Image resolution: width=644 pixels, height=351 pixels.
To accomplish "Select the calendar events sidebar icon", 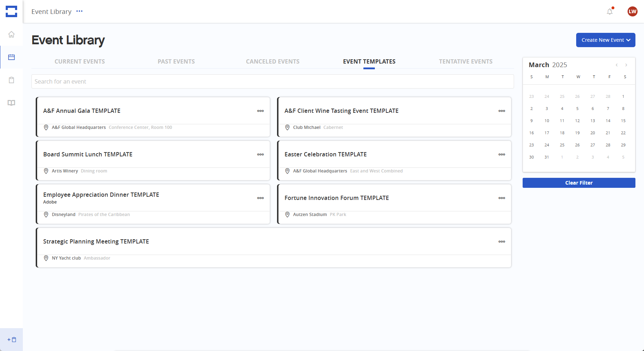I will tap(11, 57).
